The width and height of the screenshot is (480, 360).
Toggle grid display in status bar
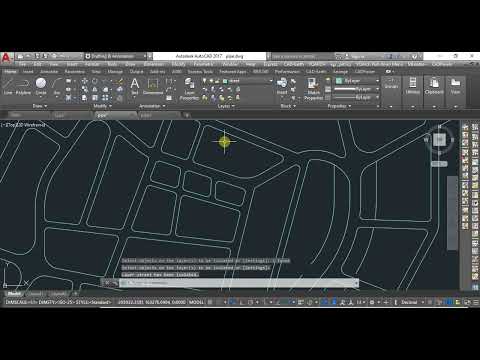click(210, 302)
